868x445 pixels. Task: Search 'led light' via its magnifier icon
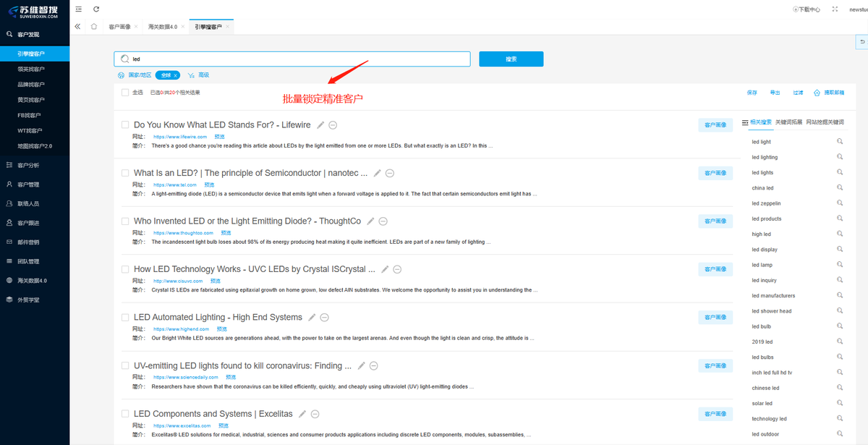tap(840, 142)
